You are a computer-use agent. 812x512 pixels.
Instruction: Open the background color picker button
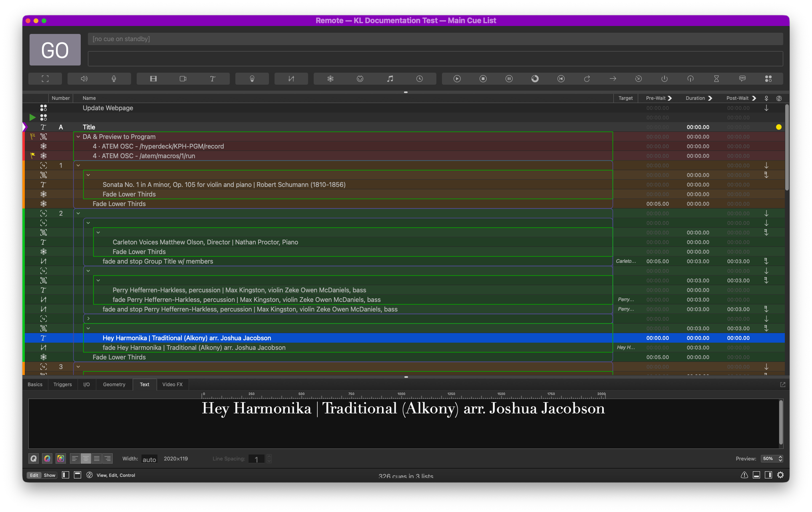tap(61, 458)
